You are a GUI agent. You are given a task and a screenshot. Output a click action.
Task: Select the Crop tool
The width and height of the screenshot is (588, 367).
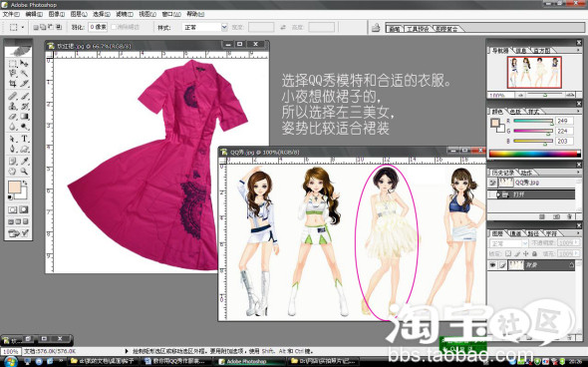[x=13, y=83]
